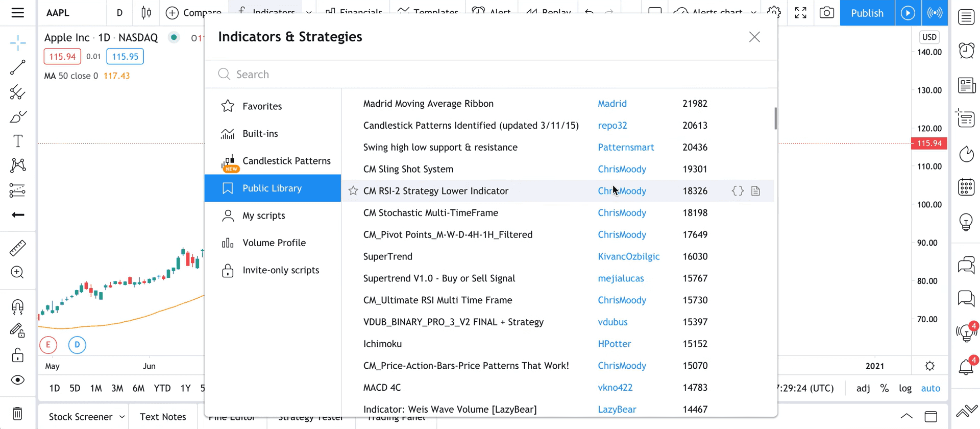980x429 pixels.
Task: Expand the bottom panel chevron
Action: (906, 416)
